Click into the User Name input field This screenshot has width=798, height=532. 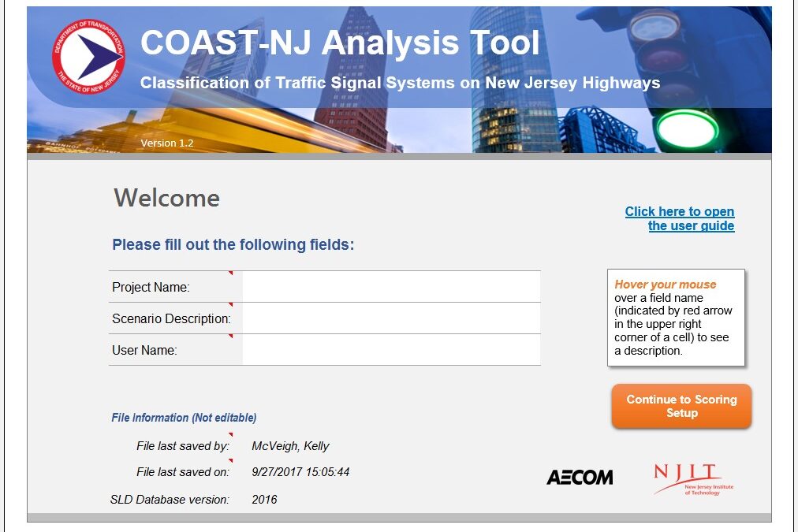coord(391,350)
